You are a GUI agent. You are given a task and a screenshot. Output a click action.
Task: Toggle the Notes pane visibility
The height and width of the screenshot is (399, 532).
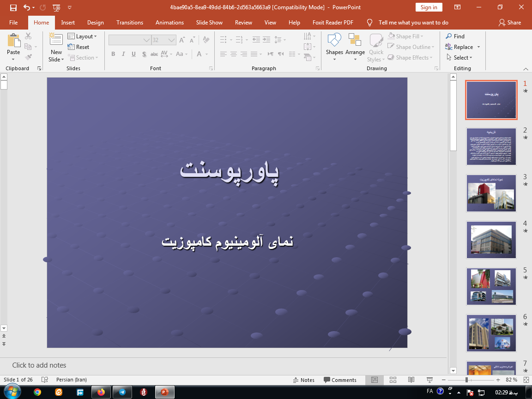(304, 380)
